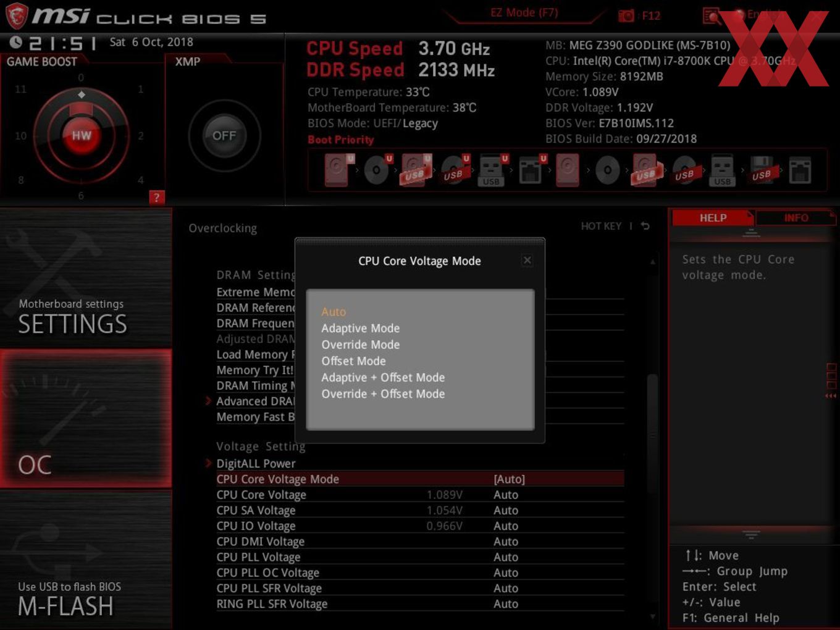Click the screenshot camera icon near F12

click(626, 15)
